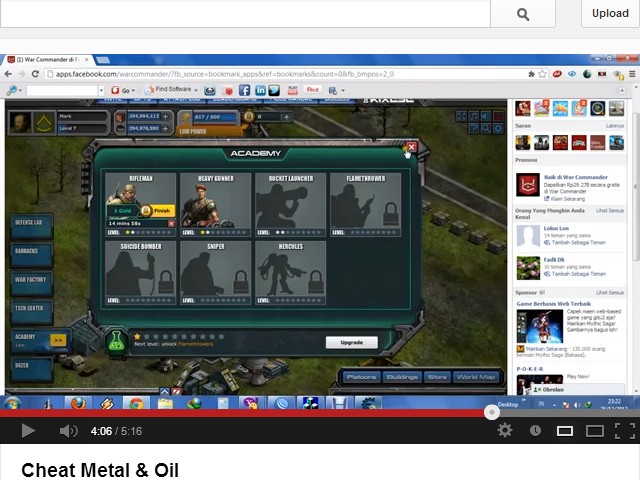Open the War Factory sidebar button
The image size is (640, 480).
31,283
